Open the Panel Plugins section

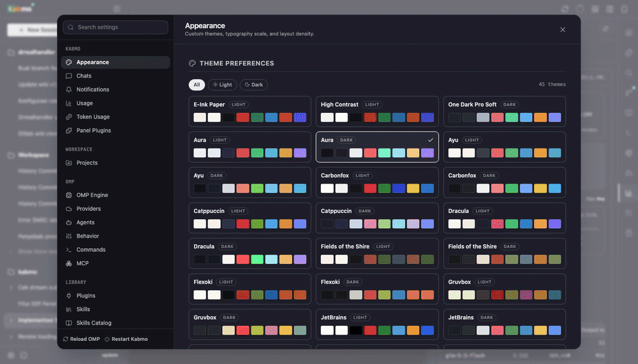pyautogui.click(x=115, y=131)
